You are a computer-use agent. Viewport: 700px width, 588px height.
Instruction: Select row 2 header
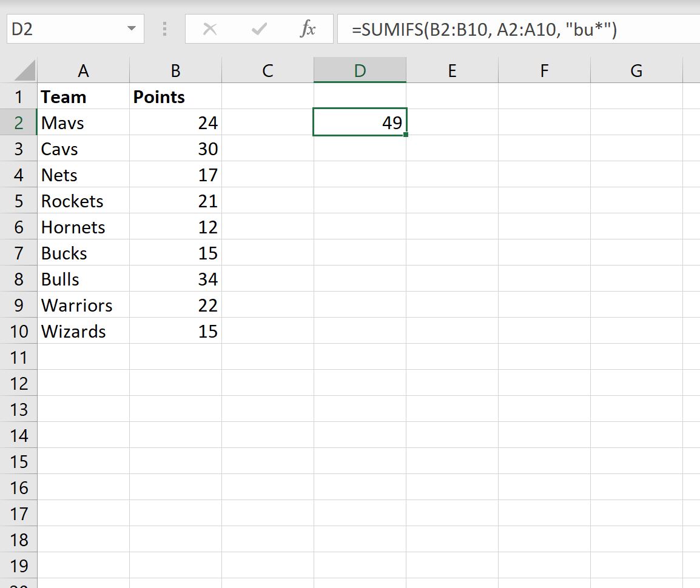coord(19,122)
